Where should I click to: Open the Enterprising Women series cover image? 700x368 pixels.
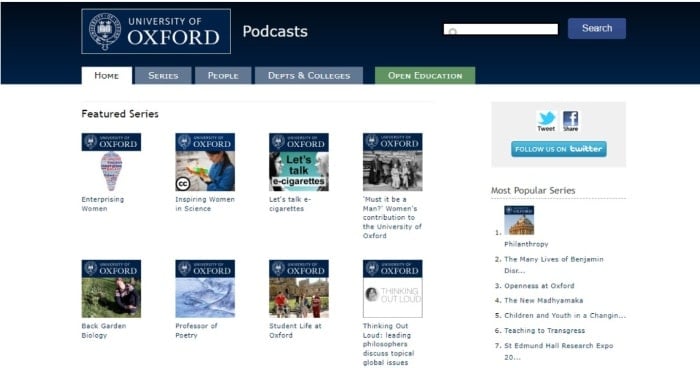111,162
